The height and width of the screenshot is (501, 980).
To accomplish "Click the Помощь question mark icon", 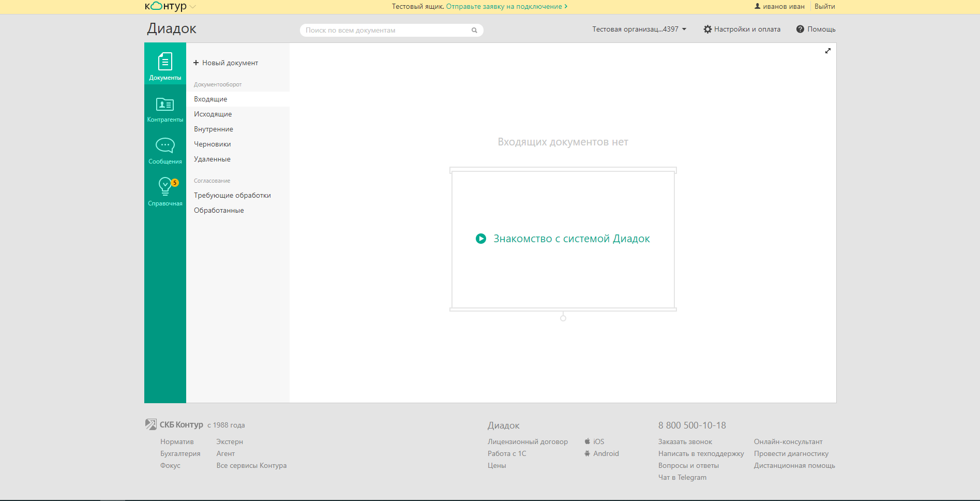I will (800, 29).
